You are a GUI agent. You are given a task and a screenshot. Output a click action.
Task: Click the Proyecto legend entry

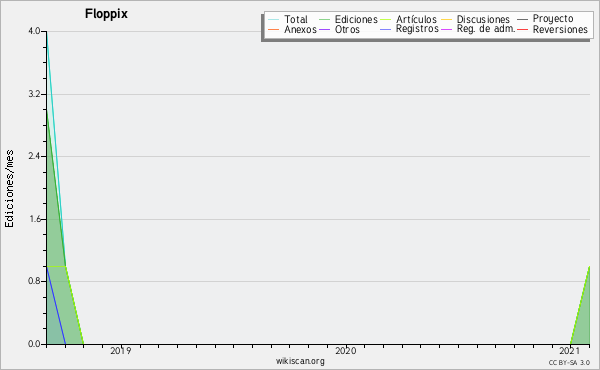tap(553, 19)
